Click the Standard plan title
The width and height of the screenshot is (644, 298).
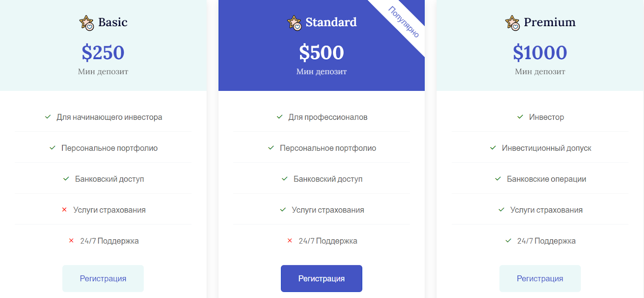(331, 22)
